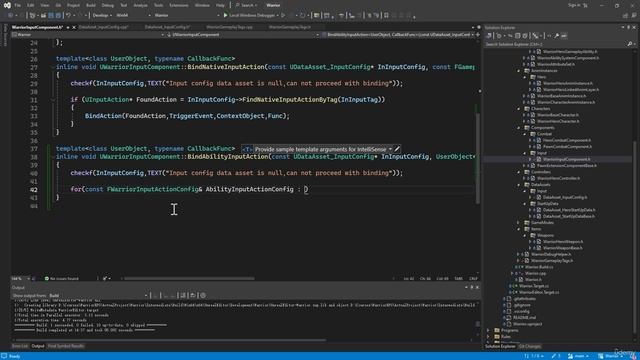The image size is (640, 360).
Task: Expand the Programs folder
Action: (488, 330)
